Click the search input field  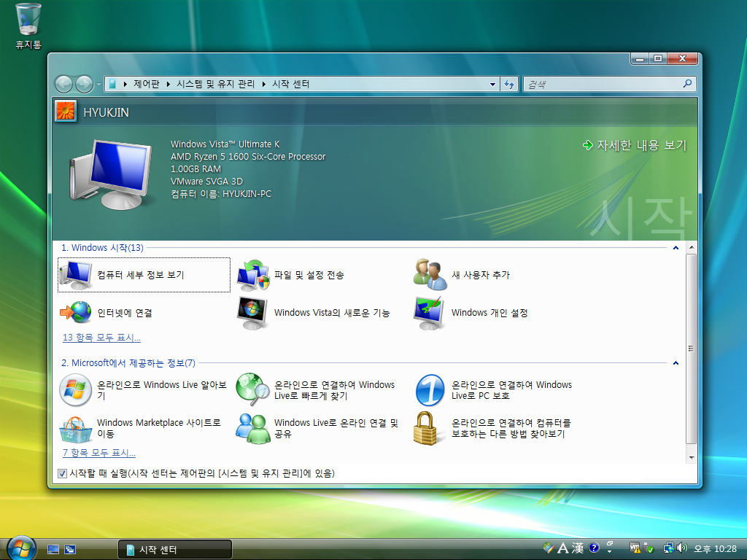pos(603,85)
